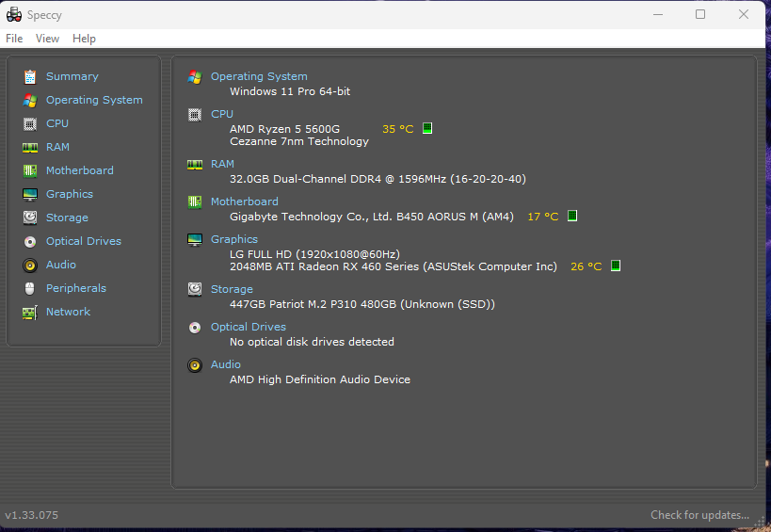Click the ATI Radeon RX 460 Series text

(x=394, y=267)
